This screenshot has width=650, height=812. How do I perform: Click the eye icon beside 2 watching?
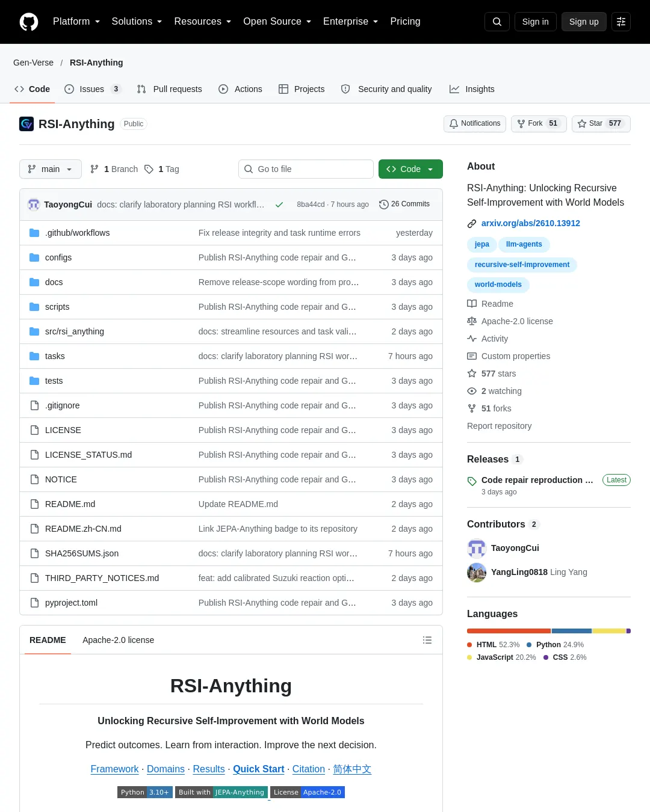click(x=472, y=391)
